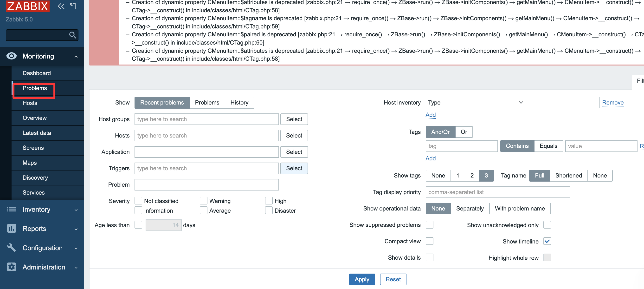The width and height of the screenshot is (644, 289).
Task: Switch Show filter to History
Action: [x=239, y=103]
